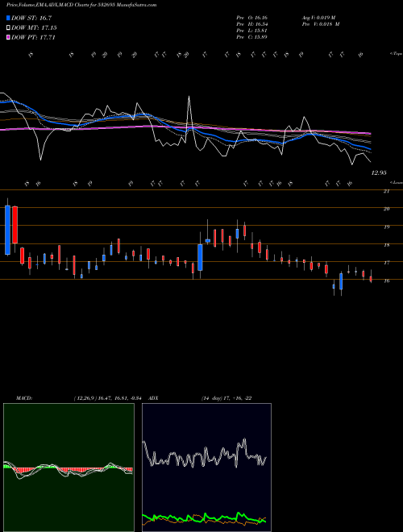The width and height of the screenshot is (403, 532).
Task: Click the 'Pre L: 15.81' value
Action: 252,31
